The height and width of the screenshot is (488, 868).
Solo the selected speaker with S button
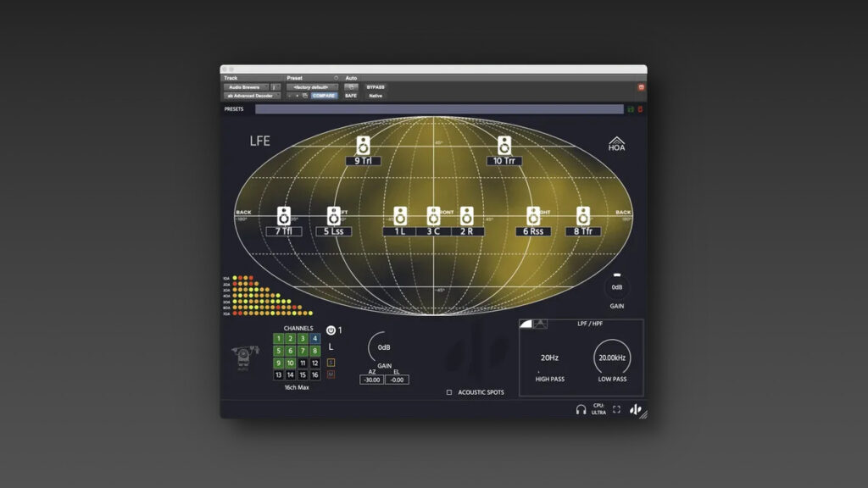[331, 363]
